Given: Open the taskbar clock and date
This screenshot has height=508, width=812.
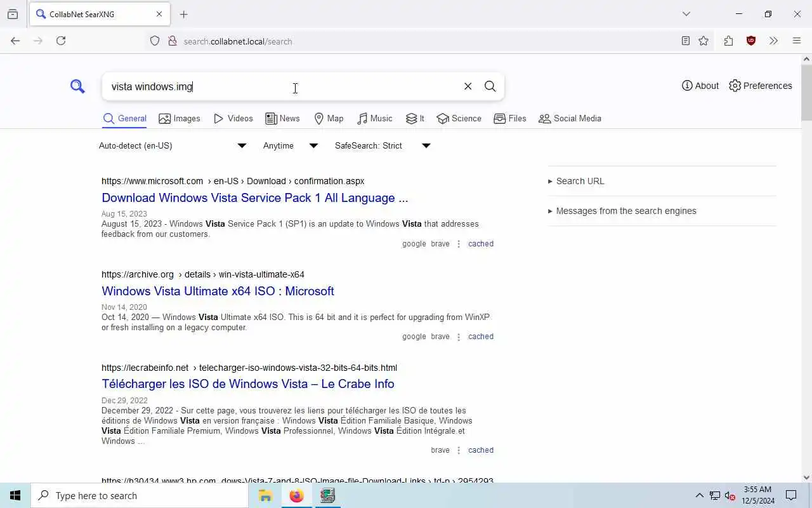Looking at the screenshot, I should 758,495.
